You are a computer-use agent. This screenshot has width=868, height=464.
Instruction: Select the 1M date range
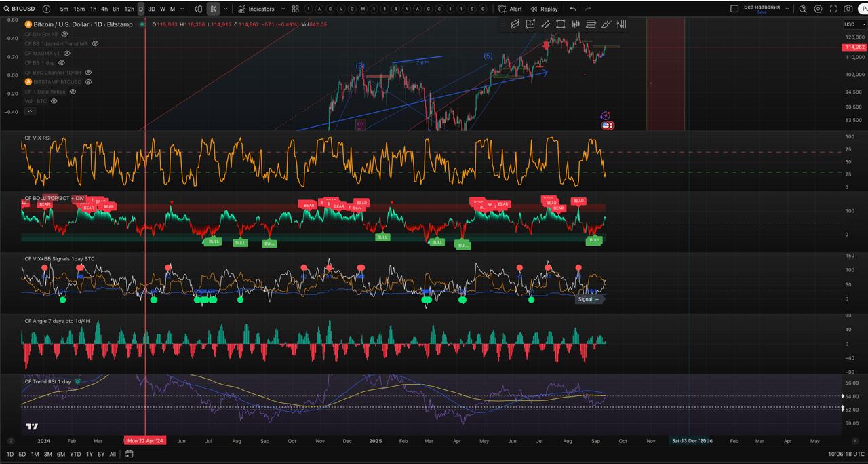[x=35, y=455]
